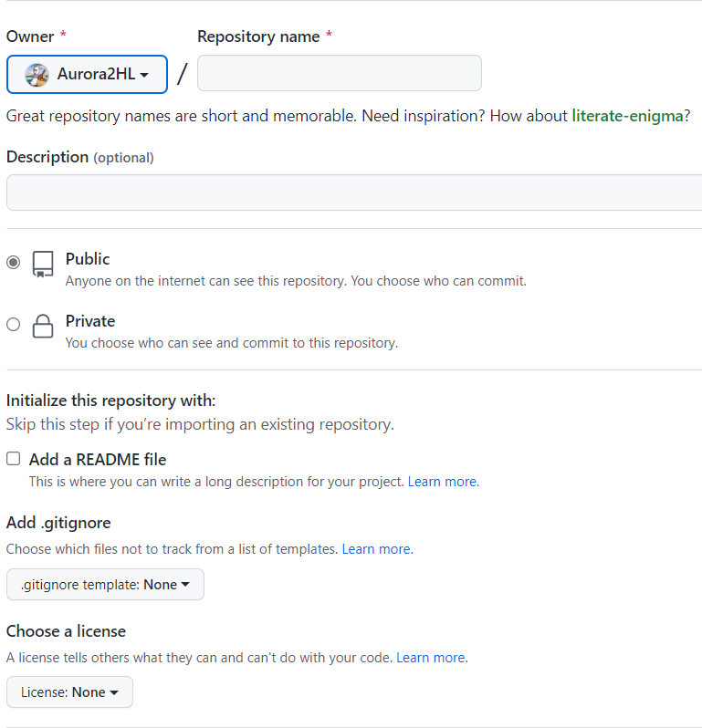The width and height of the screenshot is (702, 728).
Task: Focus the Repository name input field
Action: tap(339, 73)
